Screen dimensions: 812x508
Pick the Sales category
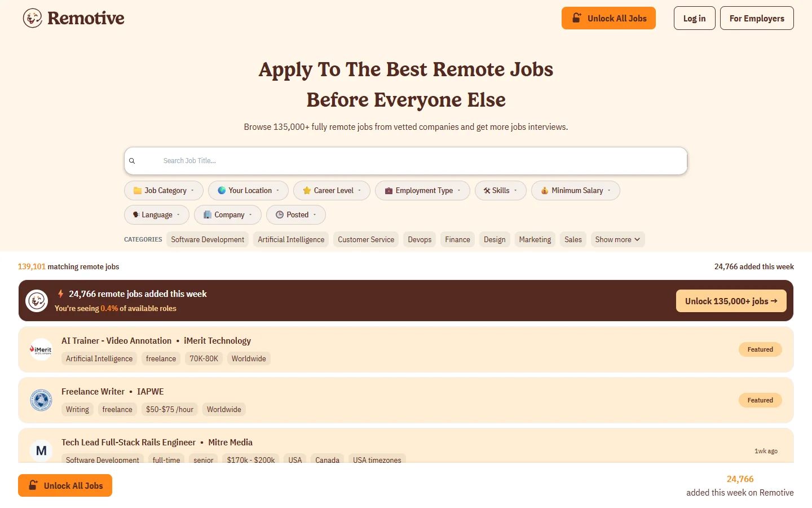tap(573, 239)
